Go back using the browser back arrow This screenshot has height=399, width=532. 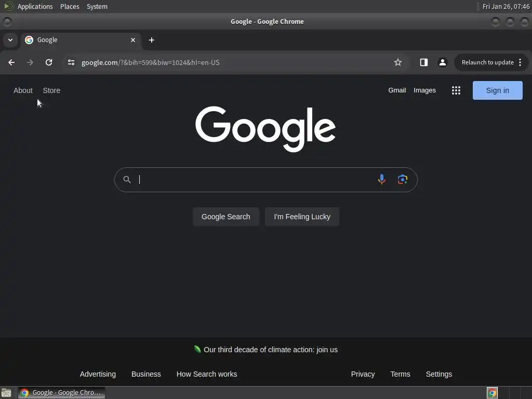click(x=11, y=62)
